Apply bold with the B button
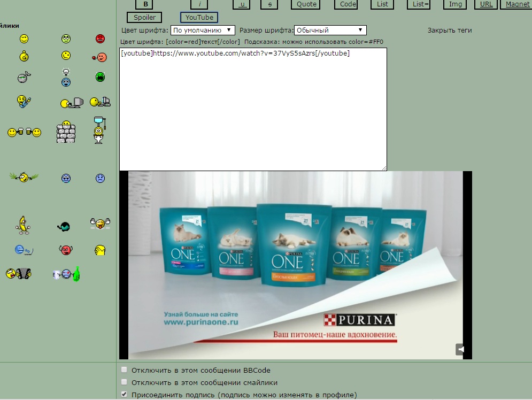The width and height of the screenshot is (532, 400). [x=144, y=4]
